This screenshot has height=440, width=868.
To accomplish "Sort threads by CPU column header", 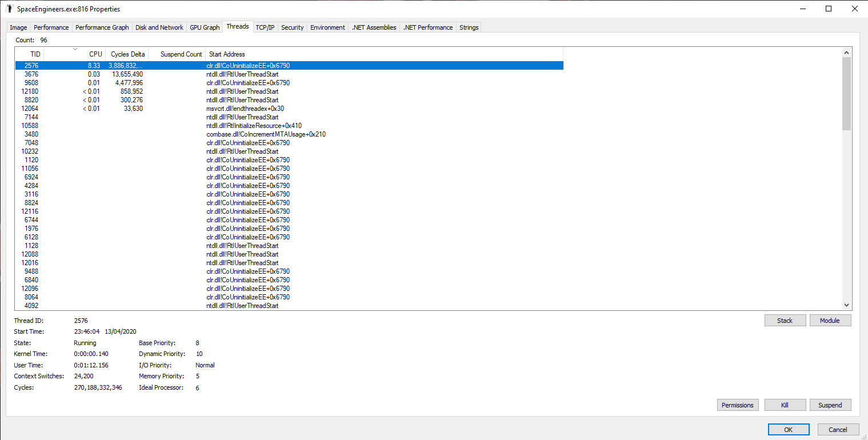I will (x=74, y=54).
